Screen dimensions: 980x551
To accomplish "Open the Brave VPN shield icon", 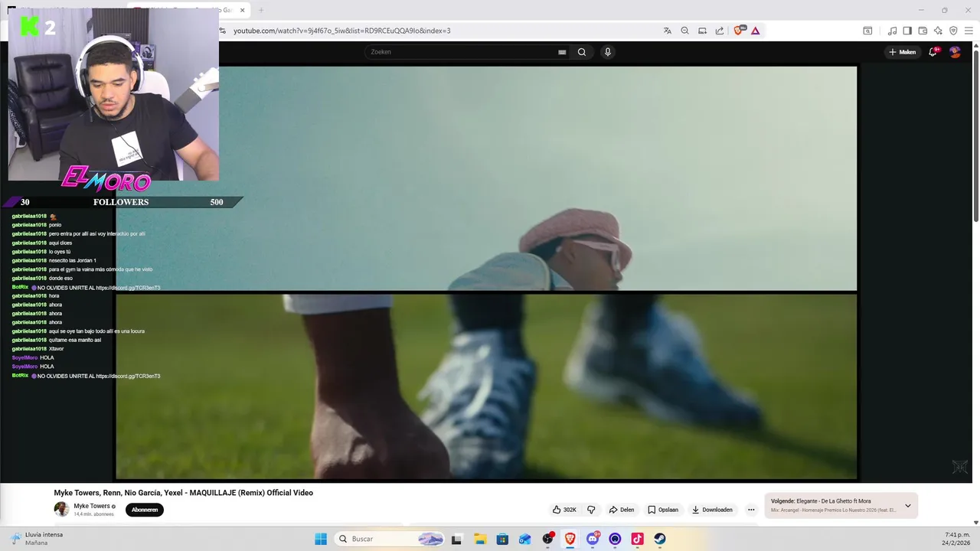I will point(953,31).
